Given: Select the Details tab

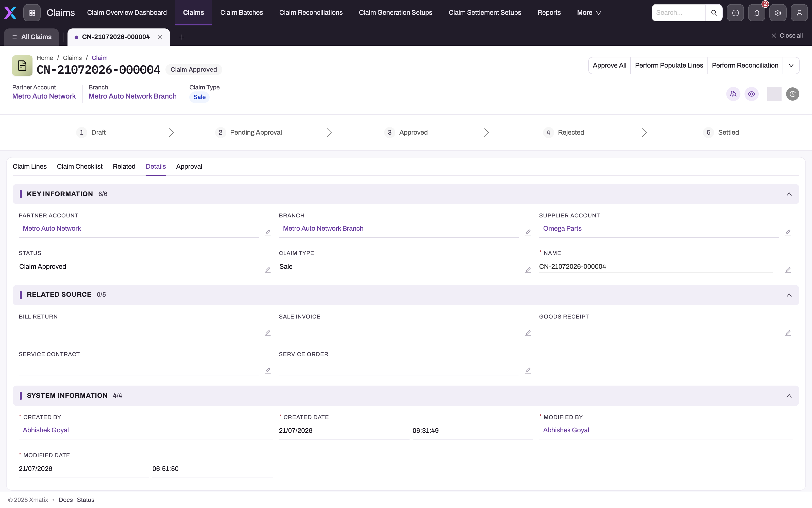Looking at the screenshot, I should tap(156, 167).
